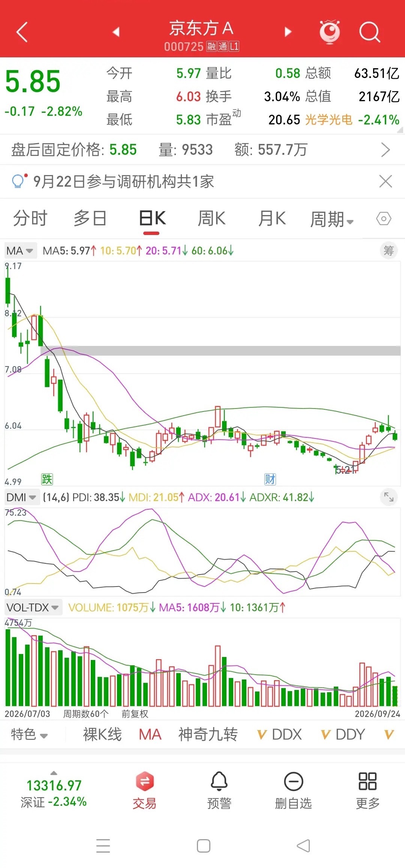Tap the 换手 3.04% value
The width and height of the screenshot is (405, 868).
[282, 97]
